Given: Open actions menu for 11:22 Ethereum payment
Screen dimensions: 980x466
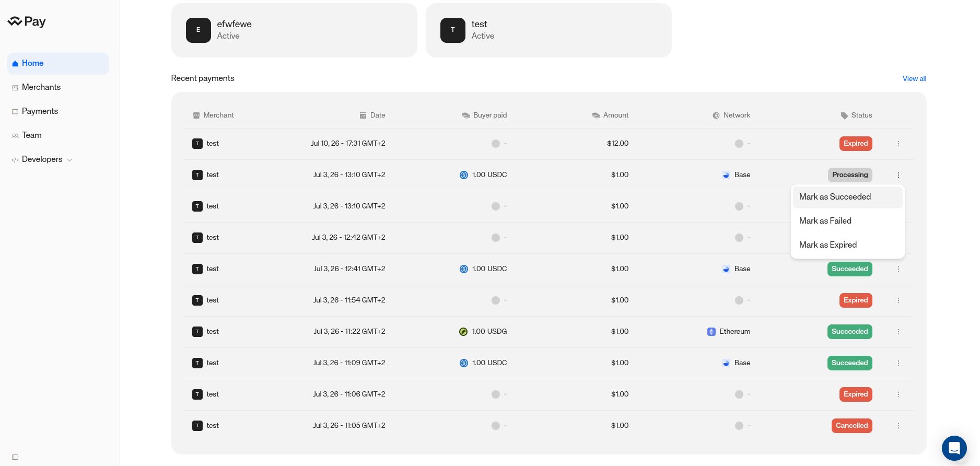Looking at the screenshot, I should (899, 332).
